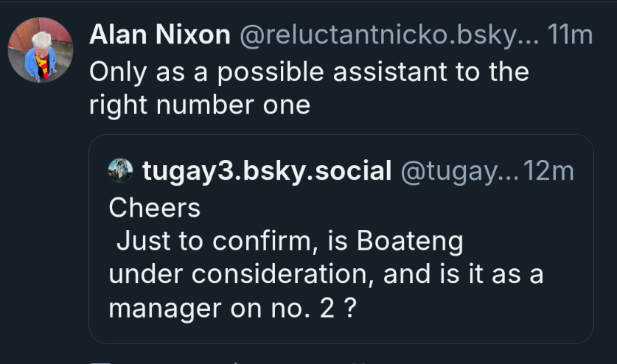This screenshot has height=364, width=617.
Task: Click the text "Only as a possible assistant"
Action: tap(268, 72)
